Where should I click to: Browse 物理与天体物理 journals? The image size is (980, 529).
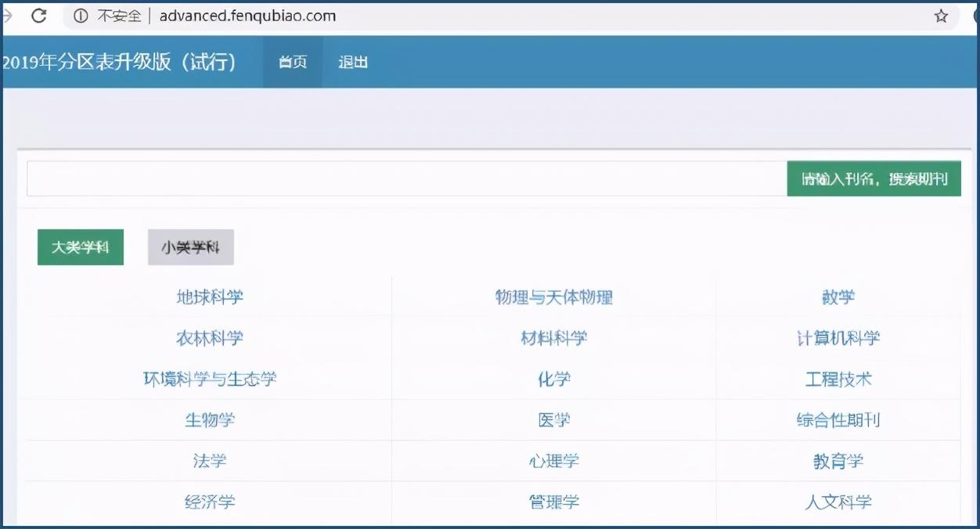tap(554, 297)
